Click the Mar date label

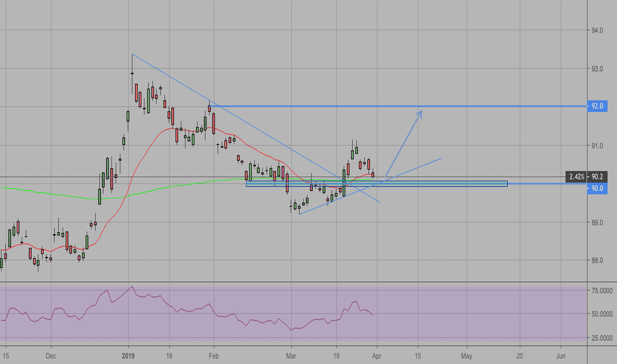(291, 356)
